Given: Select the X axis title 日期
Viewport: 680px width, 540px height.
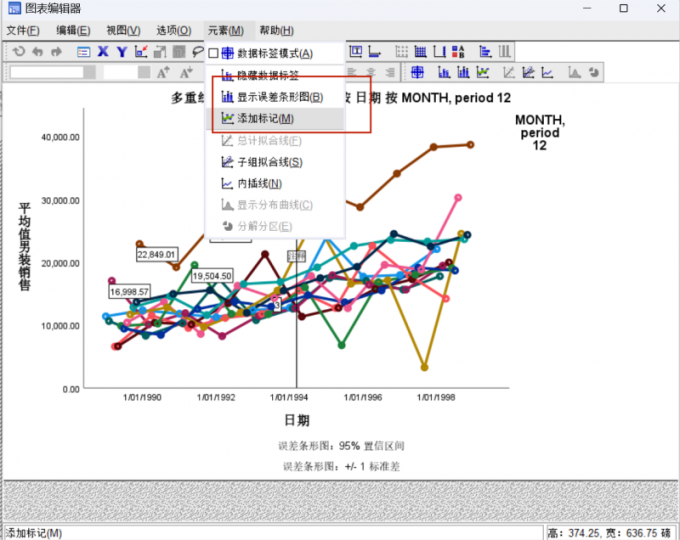Looking at the screenshot, I should pyautogui.click(x=297, y=420).
